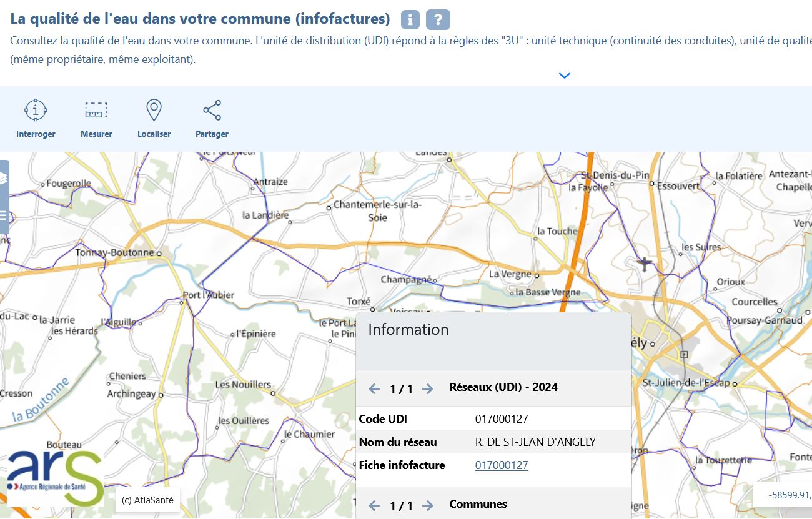812x519 pixels.
Task: Go to next Communes result
Action: point(427,505)
